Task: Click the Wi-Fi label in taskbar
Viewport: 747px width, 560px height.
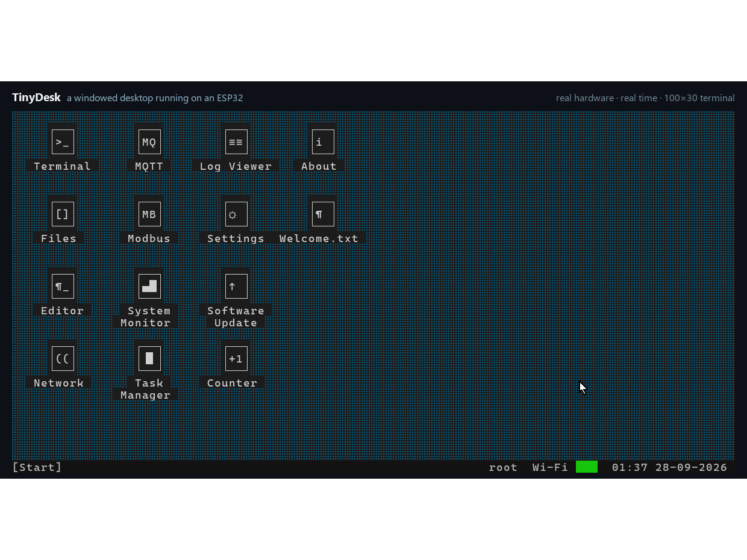Action: pyautogui.click(x=551, y=467)
